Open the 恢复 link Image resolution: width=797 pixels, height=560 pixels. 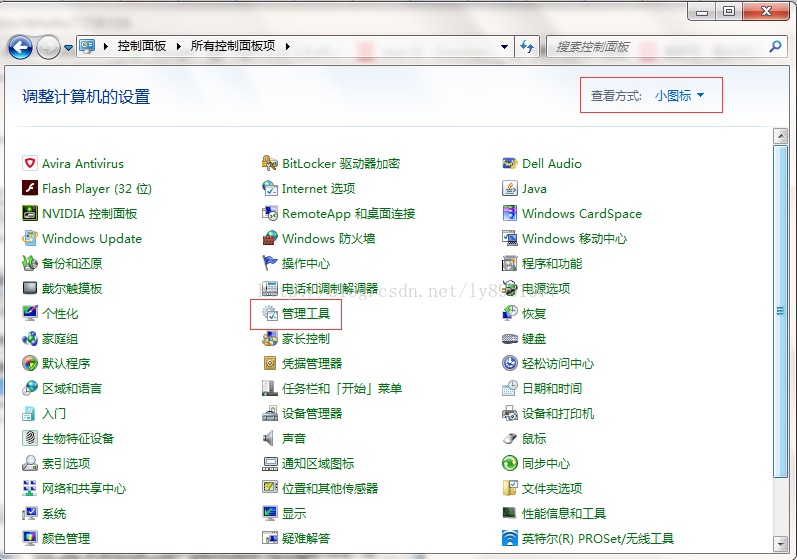pos(534,314)
